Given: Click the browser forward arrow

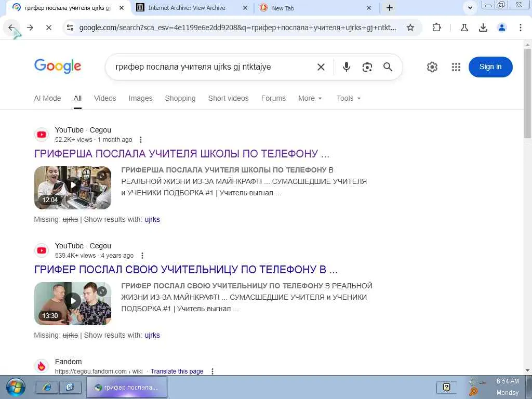Looking at the screenshot, I should (30, 28).
